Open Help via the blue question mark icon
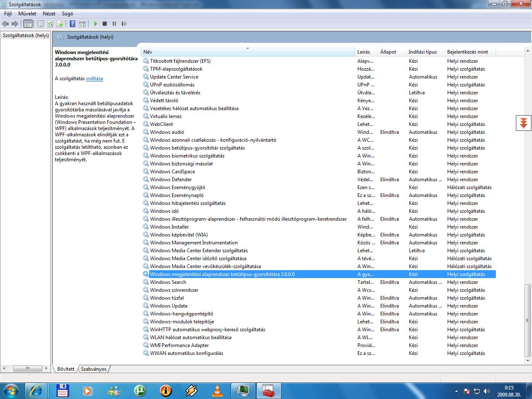The height and width of the screenshot is (399, 532). pyautogui.click(x=73, y=24)
